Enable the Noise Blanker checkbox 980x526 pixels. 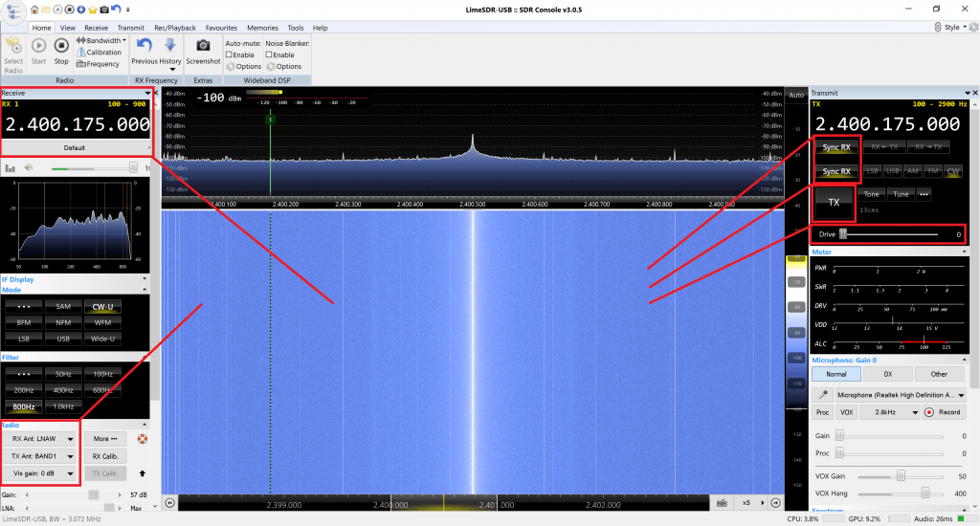tap(270, 55)
